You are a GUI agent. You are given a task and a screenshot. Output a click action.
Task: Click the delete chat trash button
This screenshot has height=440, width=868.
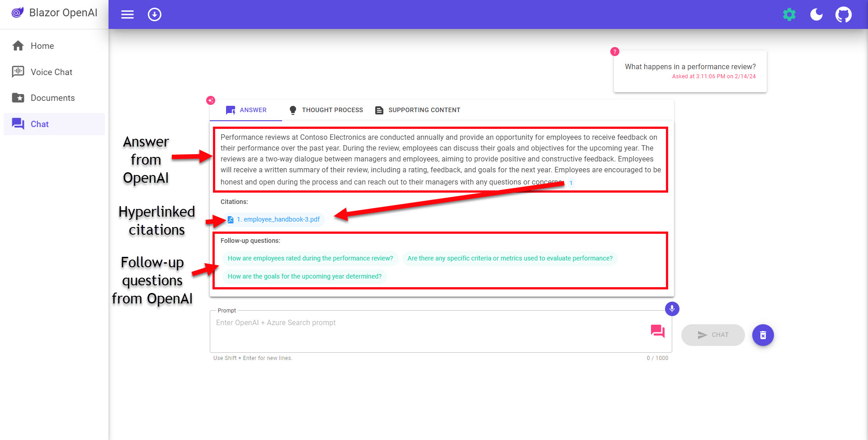click(x=763, y=335)
